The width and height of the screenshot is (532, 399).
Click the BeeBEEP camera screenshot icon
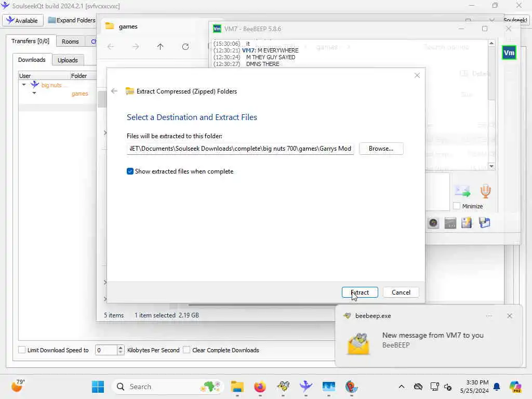[x=433, y=223]
